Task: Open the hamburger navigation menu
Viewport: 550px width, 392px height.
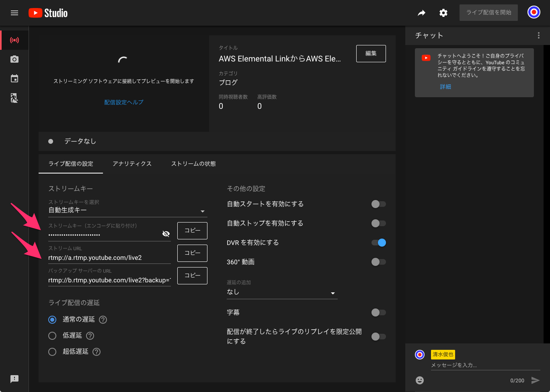Action: 14,13
